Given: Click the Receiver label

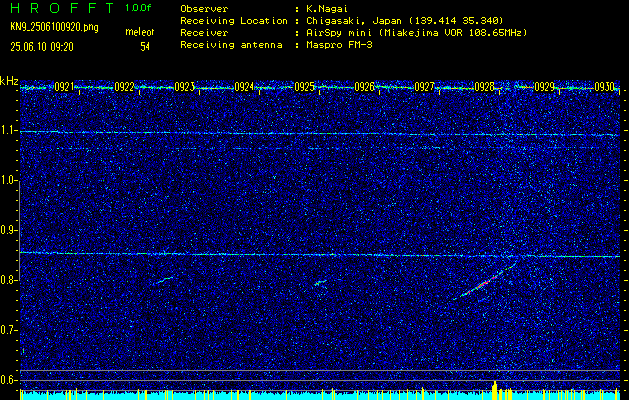Looking at the screenshot, I should click(x=204, y=33).
